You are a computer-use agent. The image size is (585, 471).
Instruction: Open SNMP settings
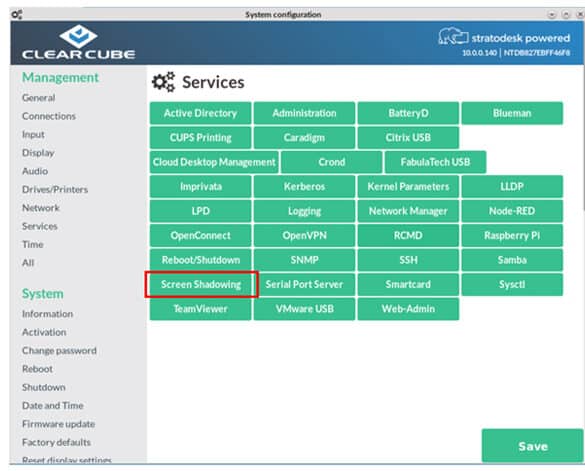304,260
